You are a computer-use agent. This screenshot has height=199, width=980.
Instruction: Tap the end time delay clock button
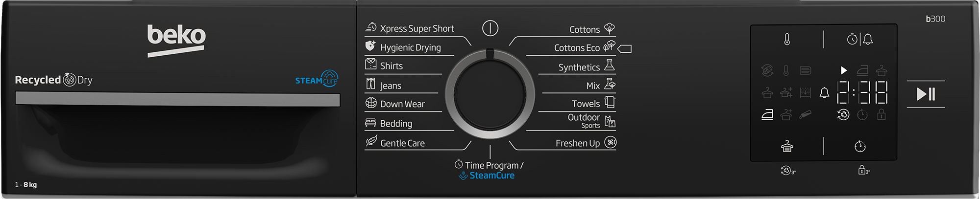tap(860, 146)
